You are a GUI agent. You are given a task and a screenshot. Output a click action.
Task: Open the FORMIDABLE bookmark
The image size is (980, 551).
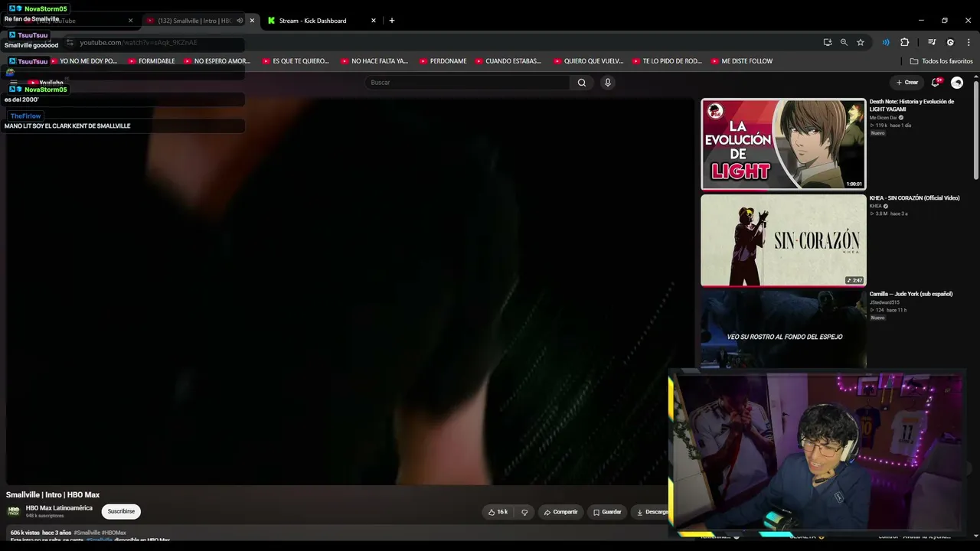pos(152,61)
